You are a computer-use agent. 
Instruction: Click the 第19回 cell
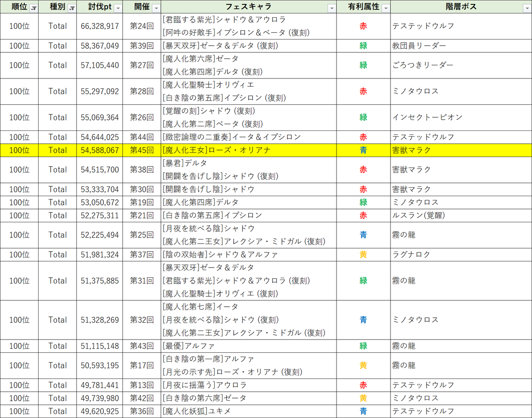coord(142,202)
